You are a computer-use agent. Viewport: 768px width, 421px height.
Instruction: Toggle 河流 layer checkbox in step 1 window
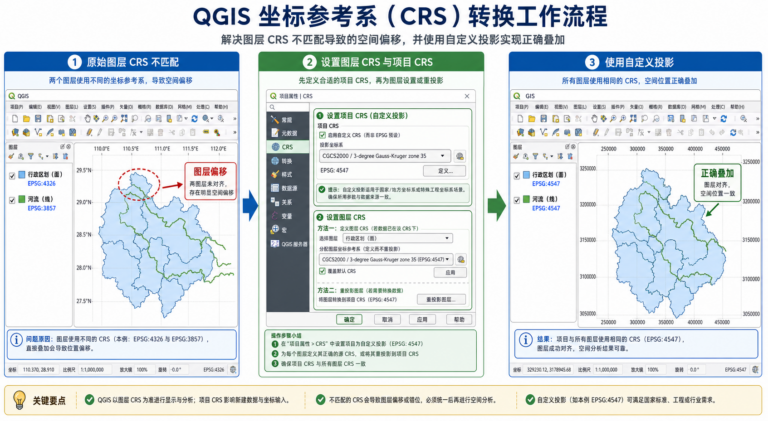pos(12,200)
